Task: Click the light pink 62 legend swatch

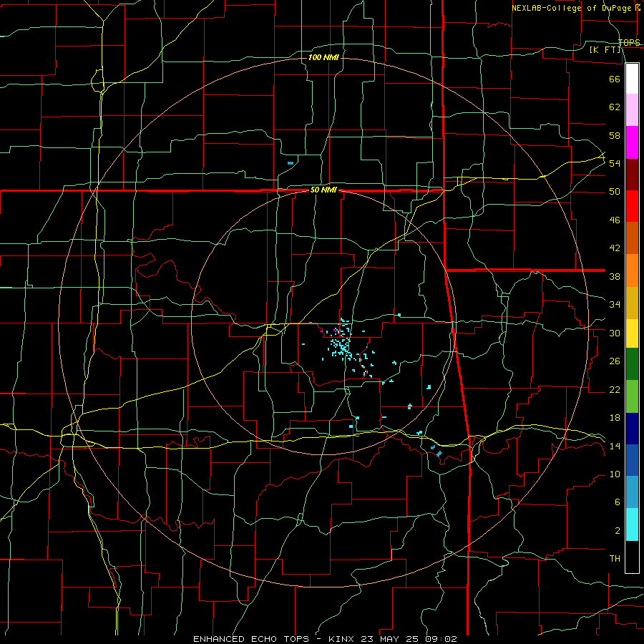Action: [632, 109]
